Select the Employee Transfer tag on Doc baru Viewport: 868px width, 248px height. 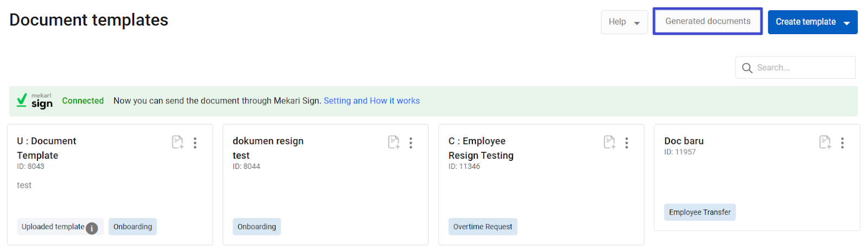click(x=699, y=212)
